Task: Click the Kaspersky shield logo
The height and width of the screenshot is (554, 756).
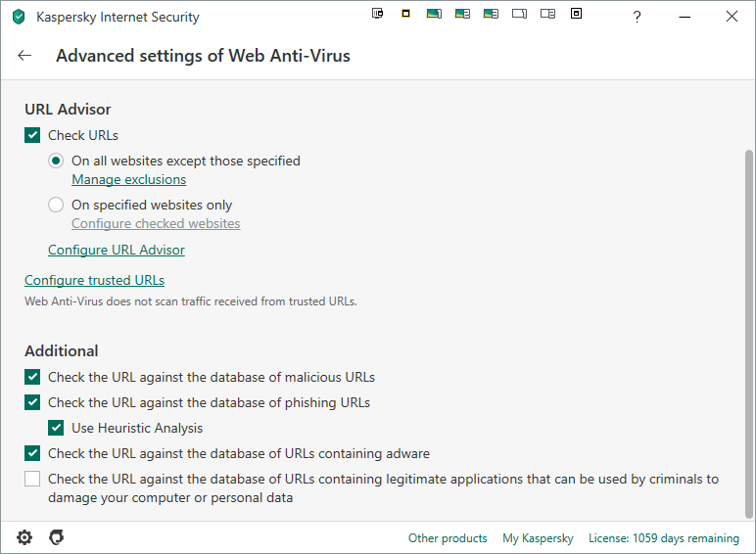Action: (19, 17)
